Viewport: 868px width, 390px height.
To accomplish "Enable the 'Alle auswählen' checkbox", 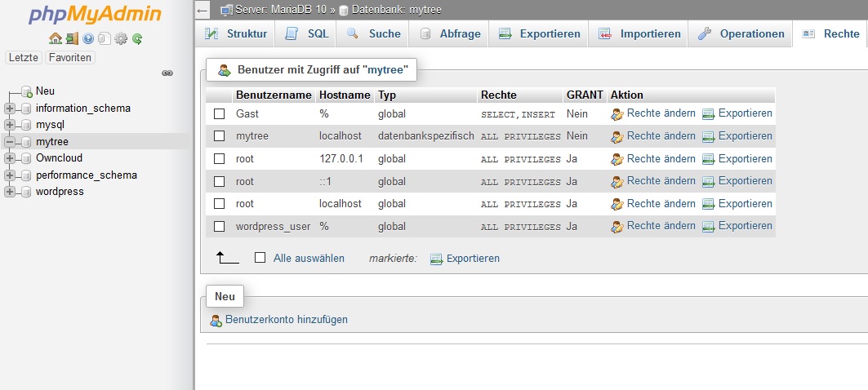I will [260, 258].
